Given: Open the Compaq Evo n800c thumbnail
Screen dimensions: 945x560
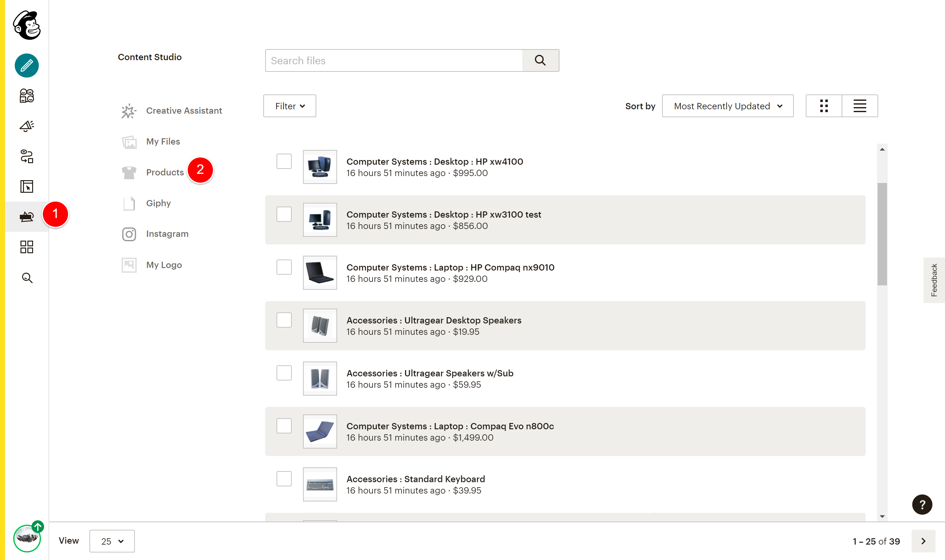Looking at the screenshot, I should click(320, 431).
